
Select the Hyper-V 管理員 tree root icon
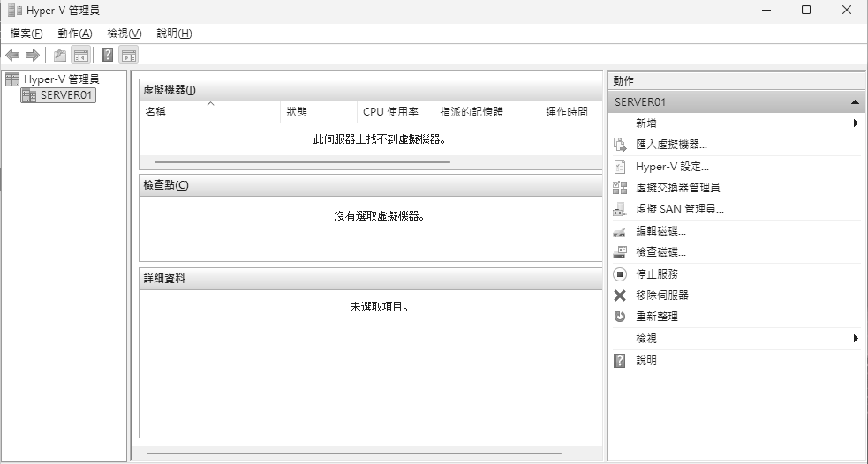(12, 79)
